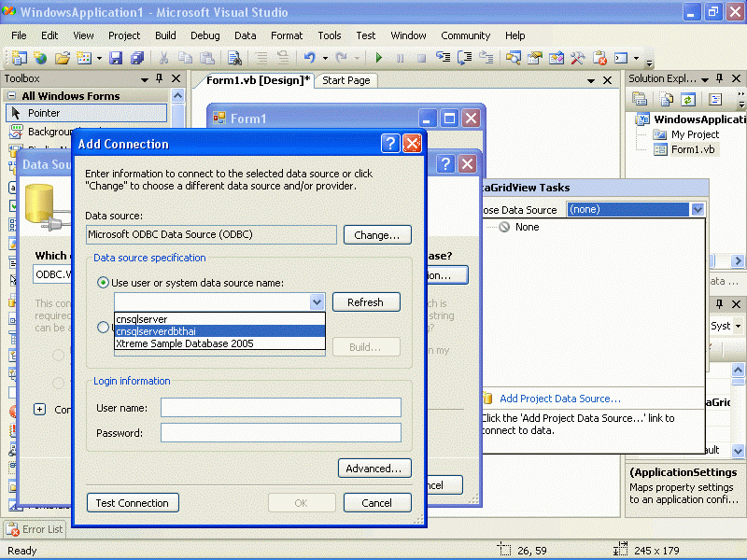Click the Save All toolbar icon

(x=137, y=58)
